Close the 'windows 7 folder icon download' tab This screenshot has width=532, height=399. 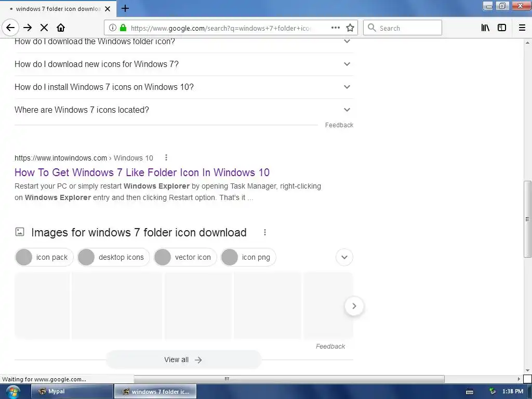(x=108, y=9)
